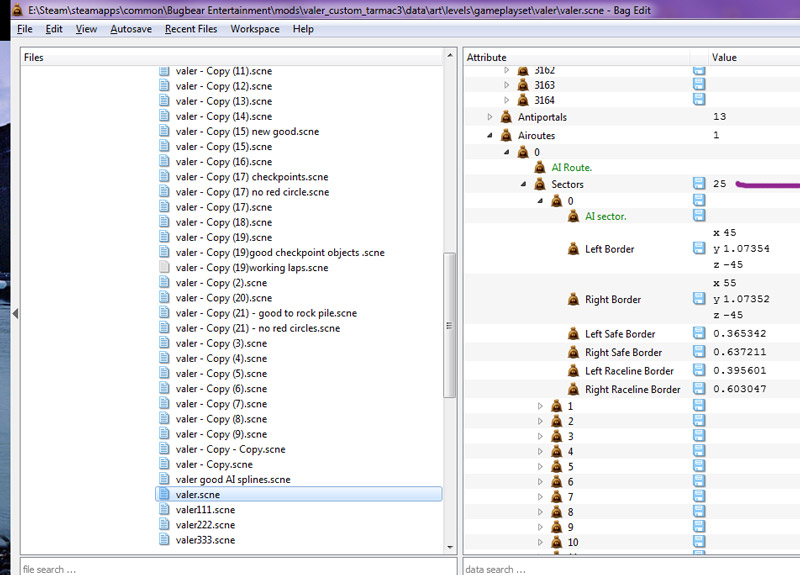Click the save icon on AI sector row
The width and height of the screenshot is (800, 575).
699,216
